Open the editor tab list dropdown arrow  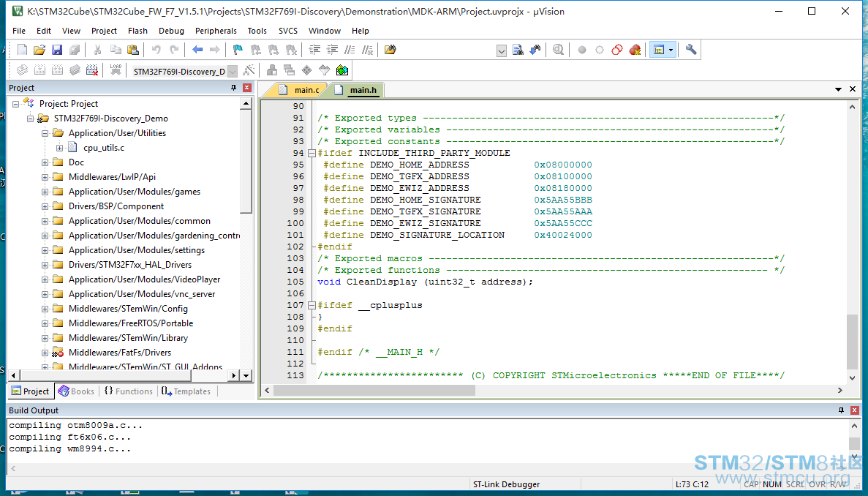(x=838, y=89)
